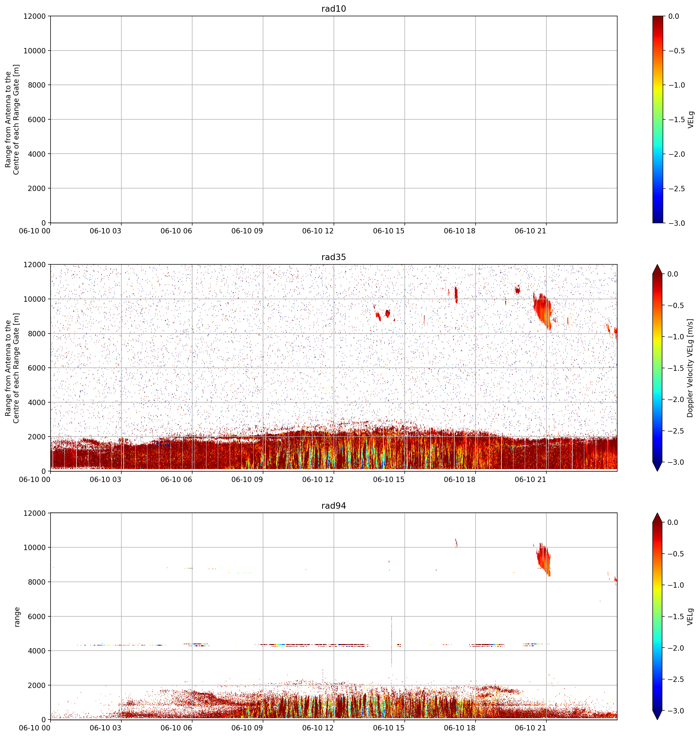Viewport: 700px width, 737px height.
Task: Click the 'range' y-axis label of rad94
Action: pyautogui.click(x=17, y=616)
